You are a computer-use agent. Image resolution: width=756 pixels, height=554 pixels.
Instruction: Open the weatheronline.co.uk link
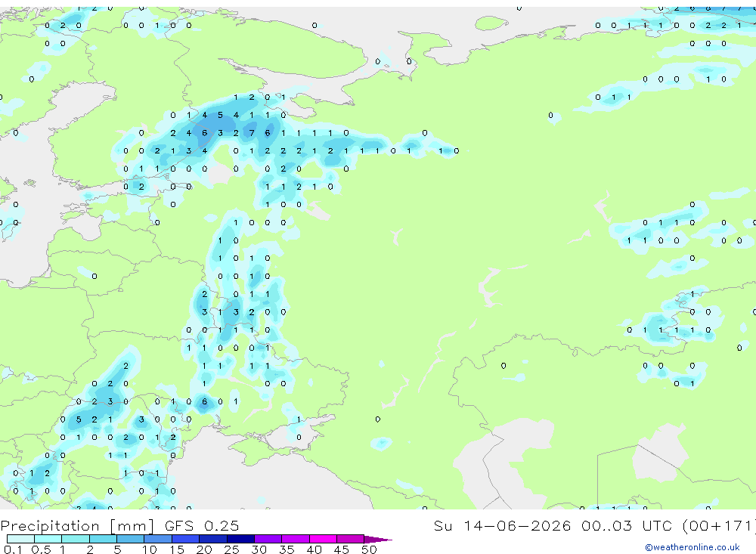692,547
